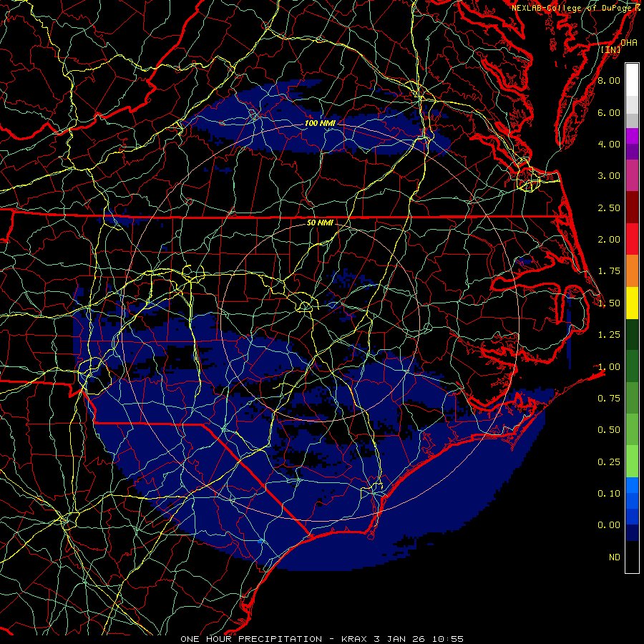Click the OHA product code label
This screenshot has width=644, height=644.
(629, 42)
